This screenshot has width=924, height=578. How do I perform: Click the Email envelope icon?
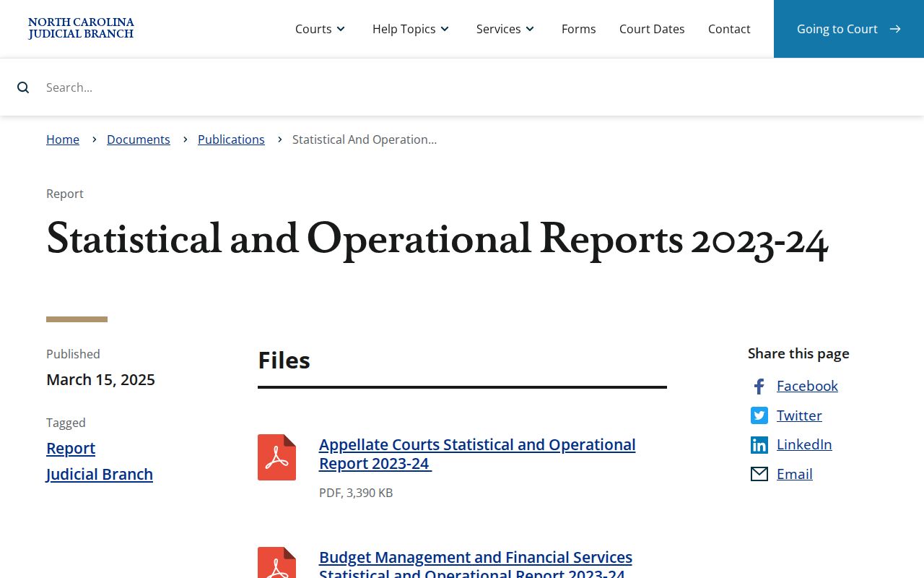[x=759, y=474]
